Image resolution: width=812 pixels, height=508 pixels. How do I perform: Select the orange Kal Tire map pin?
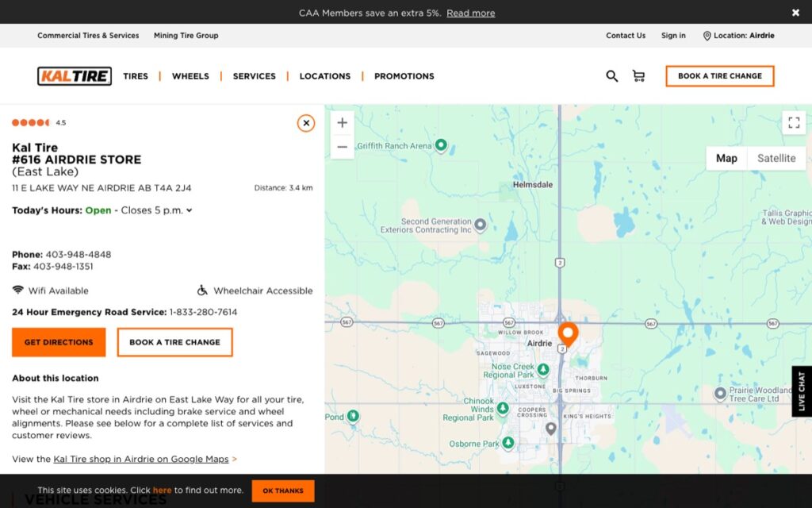tap(568, 334)
